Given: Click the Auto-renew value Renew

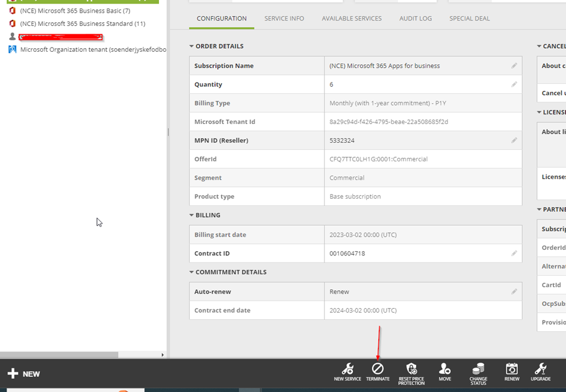Looking at the screenshot, I should tap(339, 291).
